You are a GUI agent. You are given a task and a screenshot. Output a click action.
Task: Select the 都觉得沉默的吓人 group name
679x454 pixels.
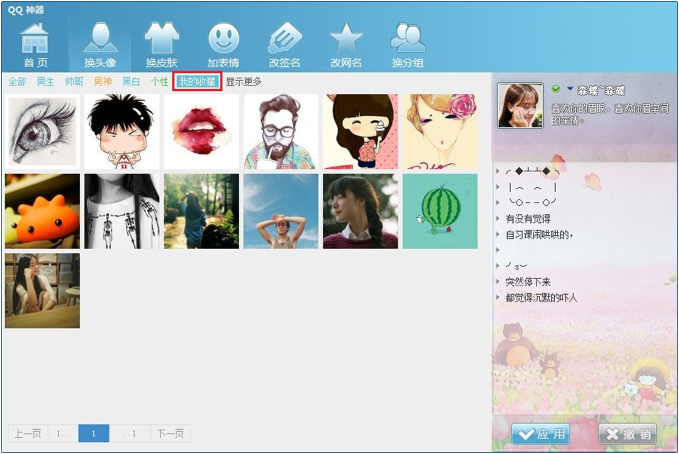(542, 298)
